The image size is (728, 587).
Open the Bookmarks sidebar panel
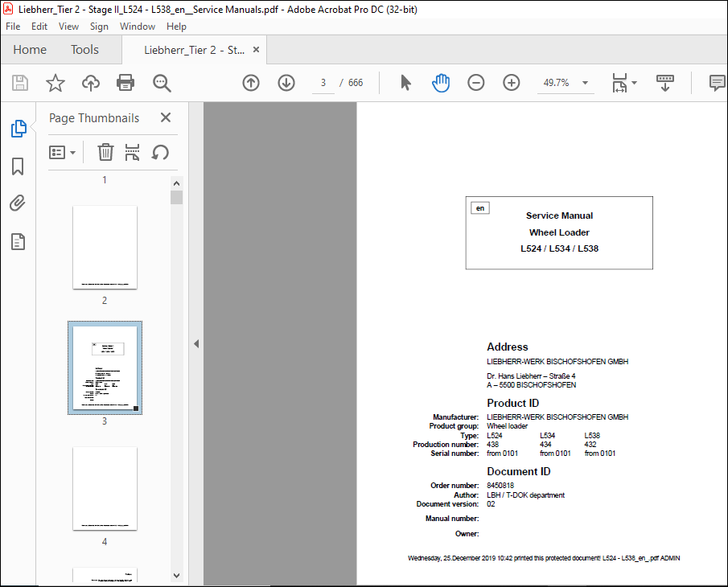tap(18, 166)
